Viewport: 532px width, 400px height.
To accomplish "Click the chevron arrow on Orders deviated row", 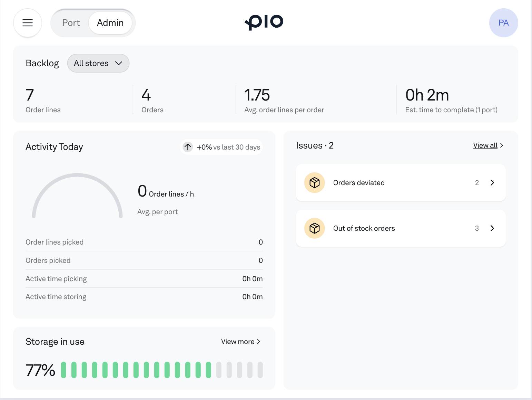I will pos(492,183).
